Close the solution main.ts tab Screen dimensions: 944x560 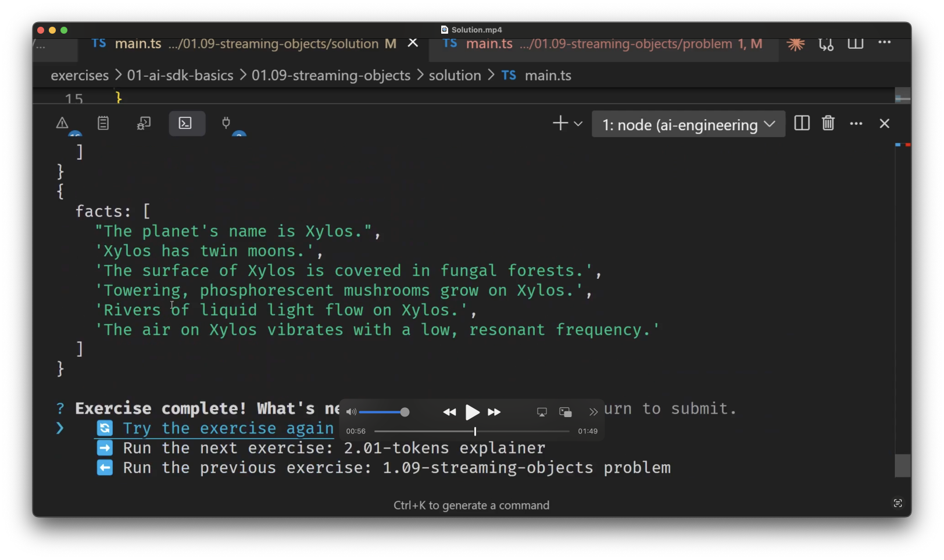(x=413, y=43)
